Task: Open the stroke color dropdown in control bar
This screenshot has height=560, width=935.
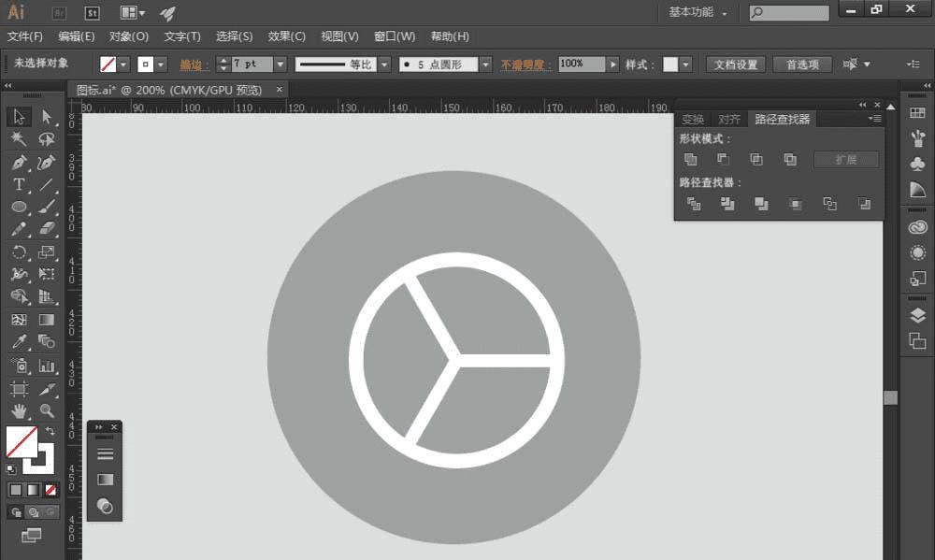Action: 161,64
